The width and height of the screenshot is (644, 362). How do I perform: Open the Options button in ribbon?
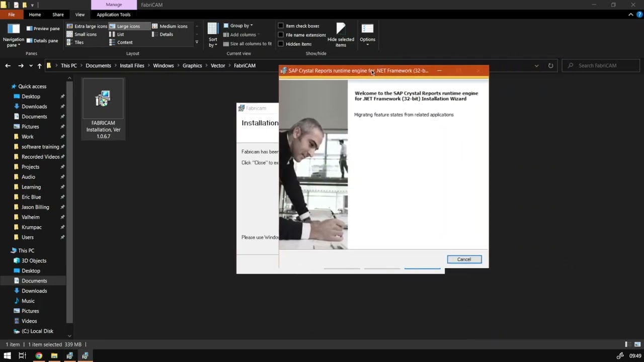pyautogui.click(x=367, y=35)
